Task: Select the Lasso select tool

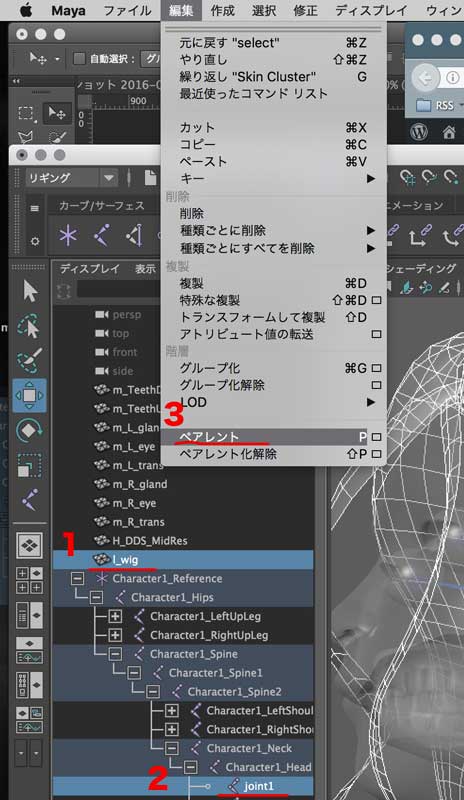Action: pos(29,327)
